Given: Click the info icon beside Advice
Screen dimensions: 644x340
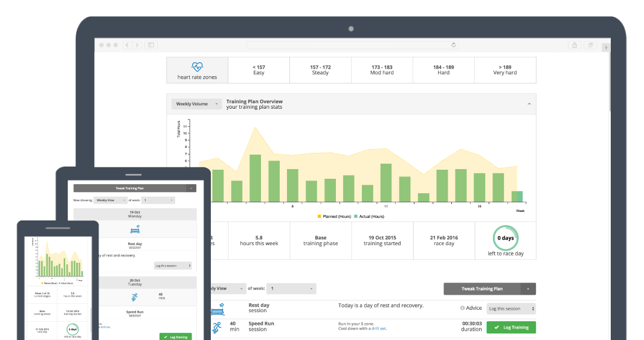Looking at the screenshot, I should (463, 308).
